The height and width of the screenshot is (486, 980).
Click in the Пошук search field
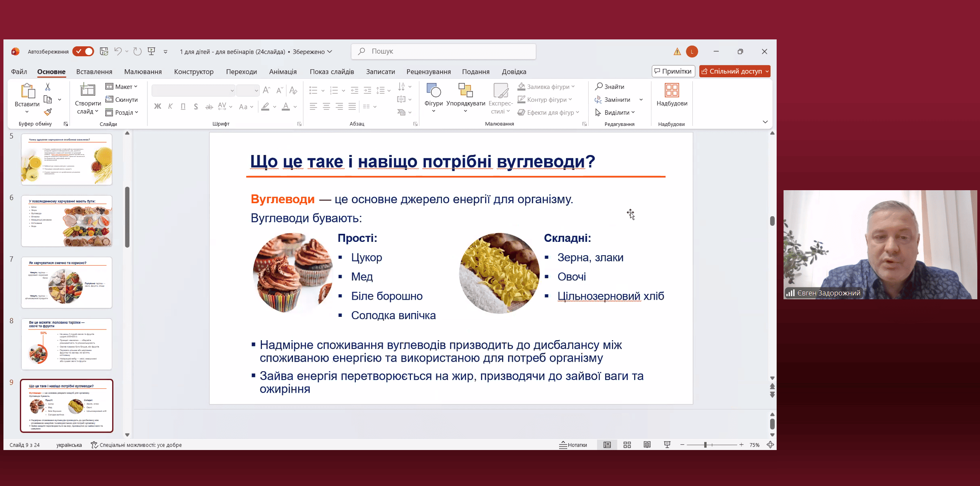(x=443, y=51)
